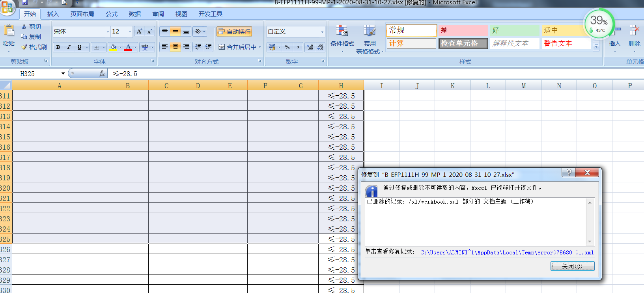Increase font size with large A icon

pyautogui.click(x=139, y=32)
